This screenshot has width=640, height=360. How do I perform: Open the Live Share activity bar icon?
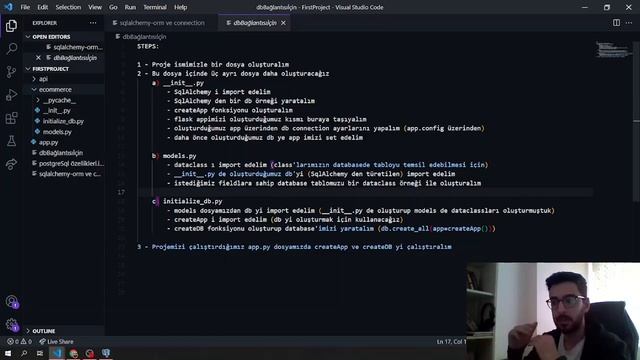[11, 164]
